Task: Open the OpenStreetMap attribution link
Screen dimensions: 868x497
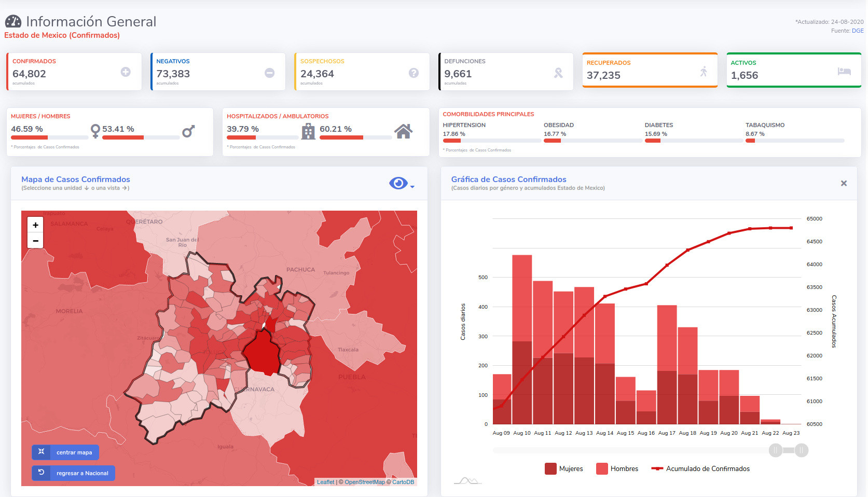Action: pyautogui.click(x=365, y=482)
